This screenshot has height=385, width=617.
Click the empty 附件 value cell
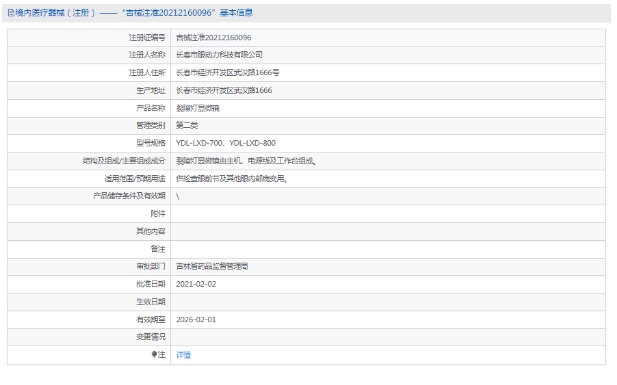[388, 214]
